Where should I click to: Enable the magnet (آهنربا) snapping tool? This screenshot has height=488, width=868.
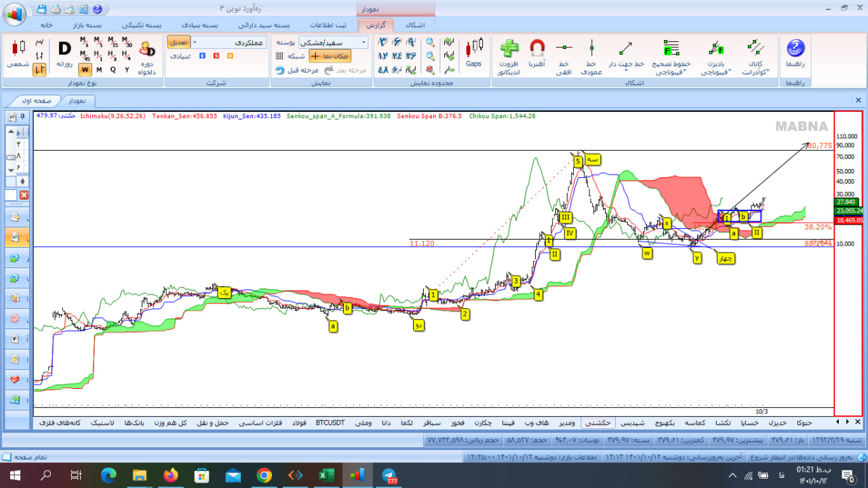click(x=537, y=53)
